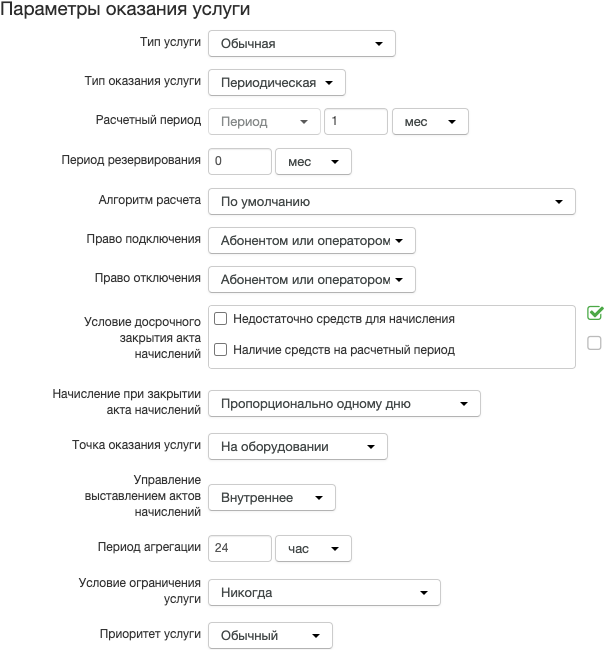Image resolution: width=605 pixels, height=650 pixels.
Task: Click the Период агрегации field with 24
Action: (x=240, y=548)
